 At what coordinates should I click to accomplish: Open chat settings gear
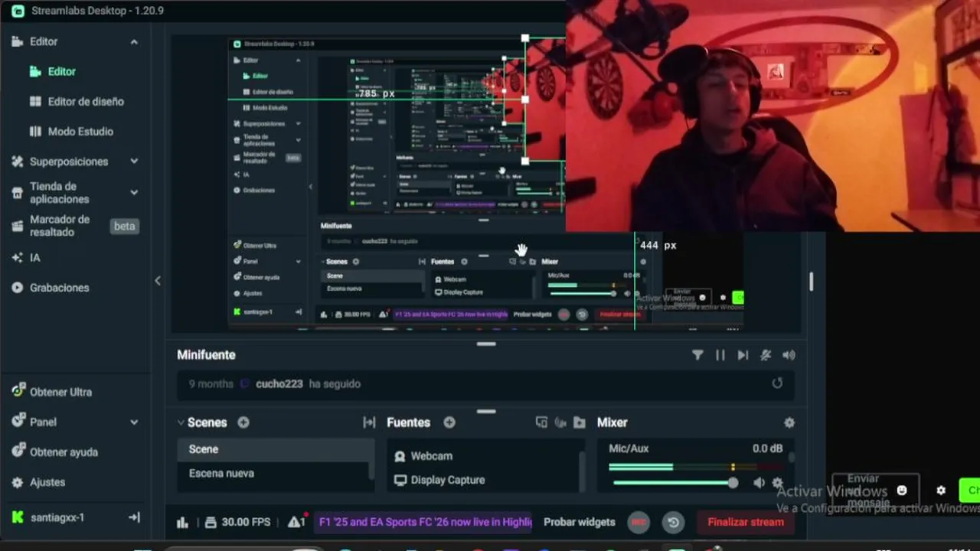(x=941, y=491)
